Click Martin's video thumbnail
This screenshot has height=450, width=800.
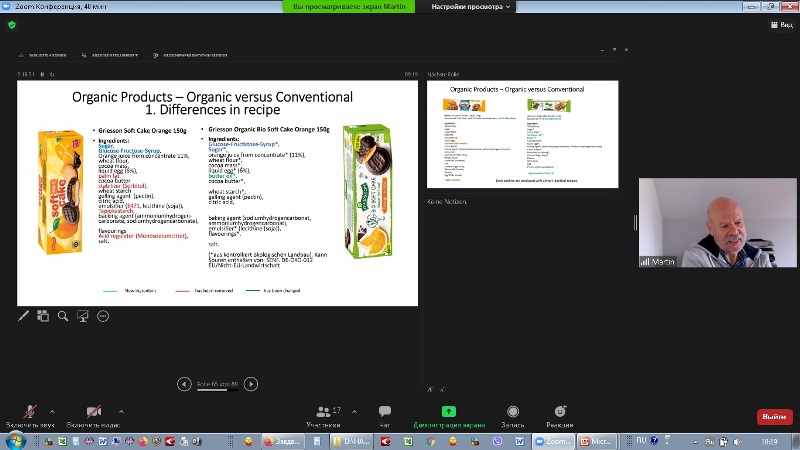717,222
